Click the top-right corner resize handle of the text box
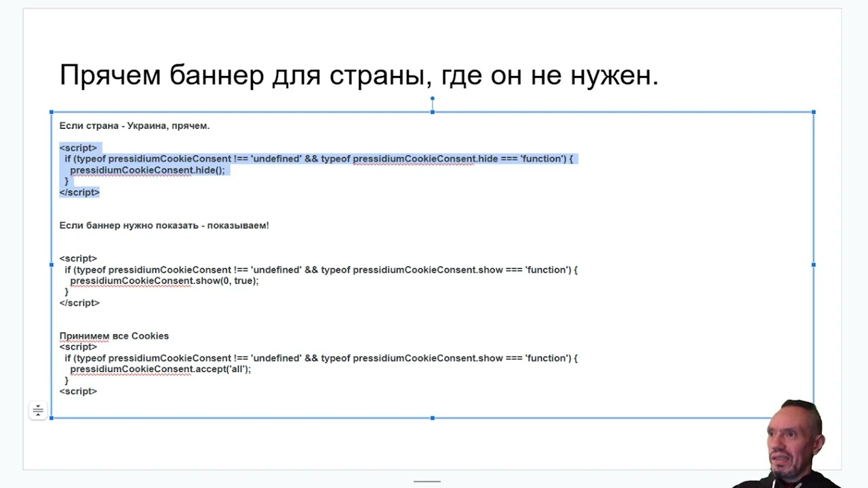The image size is (868, 488). point(813,112)
